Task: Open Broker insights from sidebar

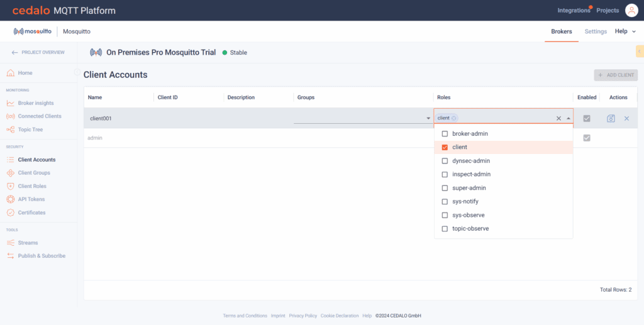Action: click(35, 103)
